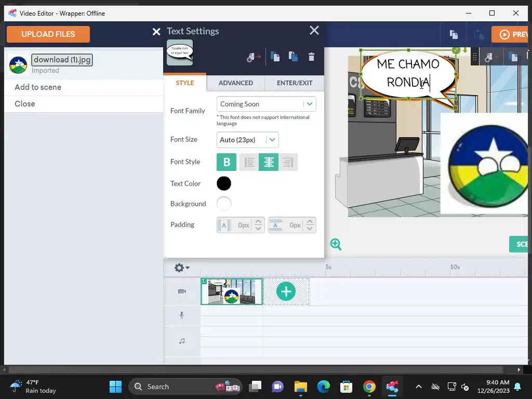
Task: Decrease vertical padding with down arrow
Action: tap(310, 229)
